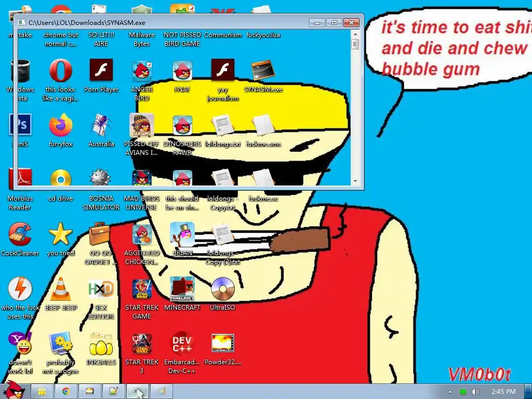This screenshot has width=532, height=399.
Task: Open the MINECRAFT desktop icon
Action: click(x=182, y=289)
